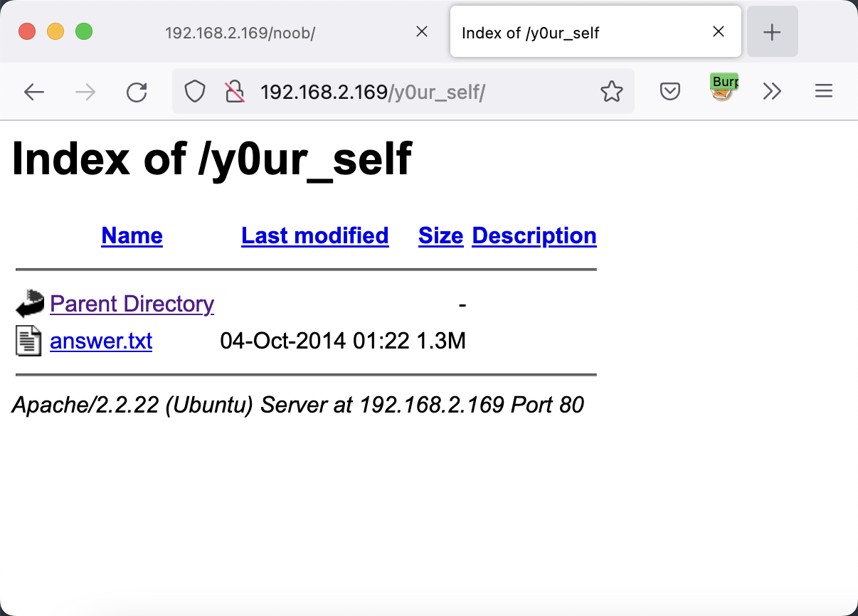Open the hamburger application menu
Image resolution: width=858 pixels, height=616 pixels.
pos(823,92)
